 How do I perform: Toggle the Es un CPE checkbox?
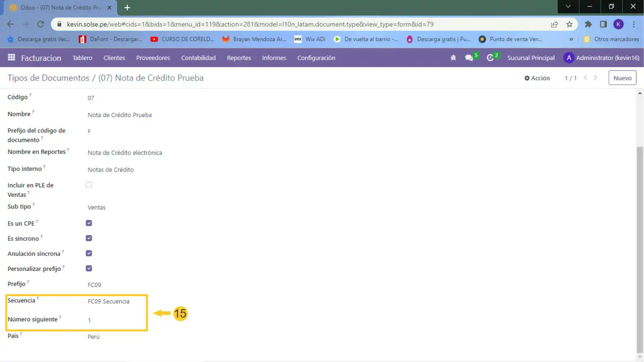point(89,223)
